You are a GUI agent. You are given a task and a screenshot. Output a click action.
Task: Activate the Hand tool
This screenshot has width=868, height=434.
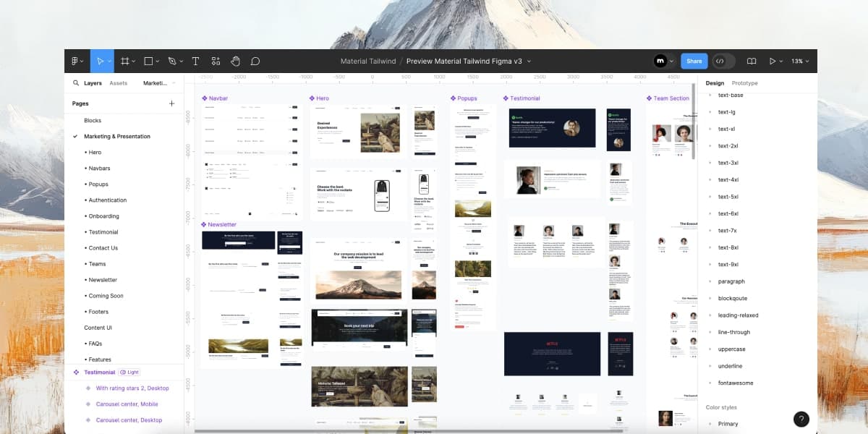pyautogui.click(x=235, y=61)
